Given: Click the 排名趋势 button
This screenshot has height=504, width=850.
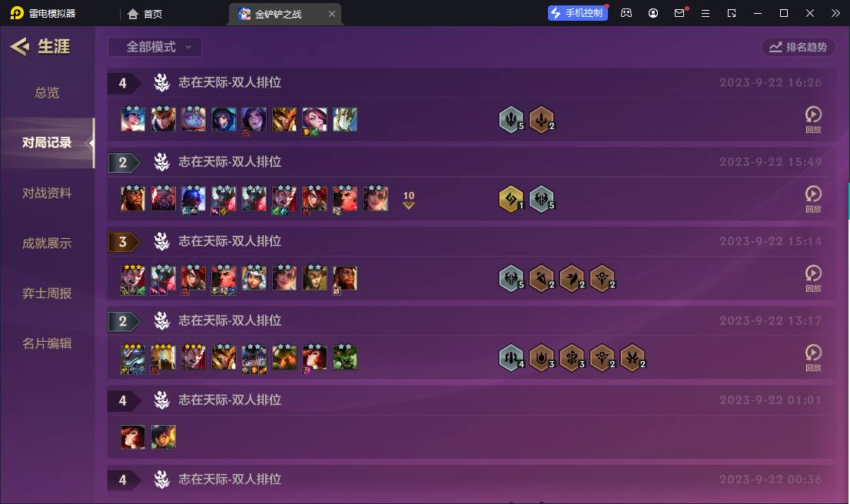Looking at the screenshot, I should [798, 47].
